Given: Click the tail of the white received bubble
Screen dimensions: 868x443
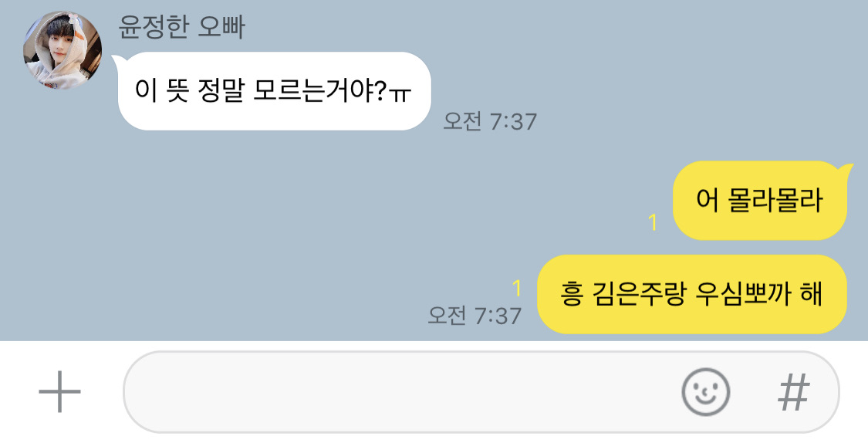Looking at the screenshot, I should pyautogui.click(x=117, y=59).
